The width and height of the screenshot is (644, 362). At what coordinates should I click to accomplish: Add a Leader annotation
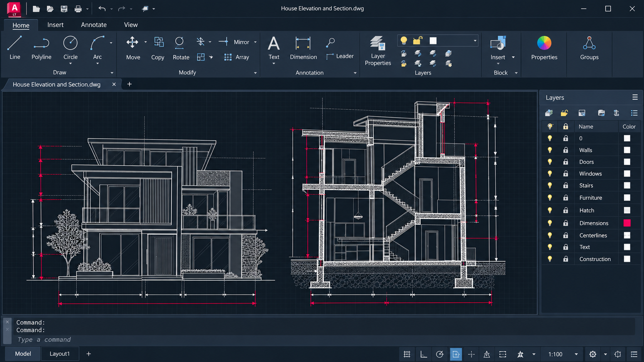[340, 56]
